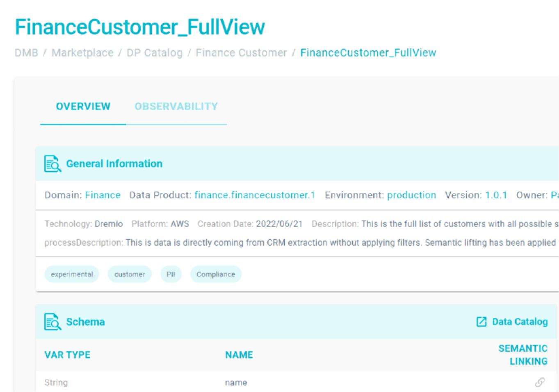Go to DMB in breadcrumb
Image resolution: width=559 pixels, height=392 pixels.
(x=26, y=53)
